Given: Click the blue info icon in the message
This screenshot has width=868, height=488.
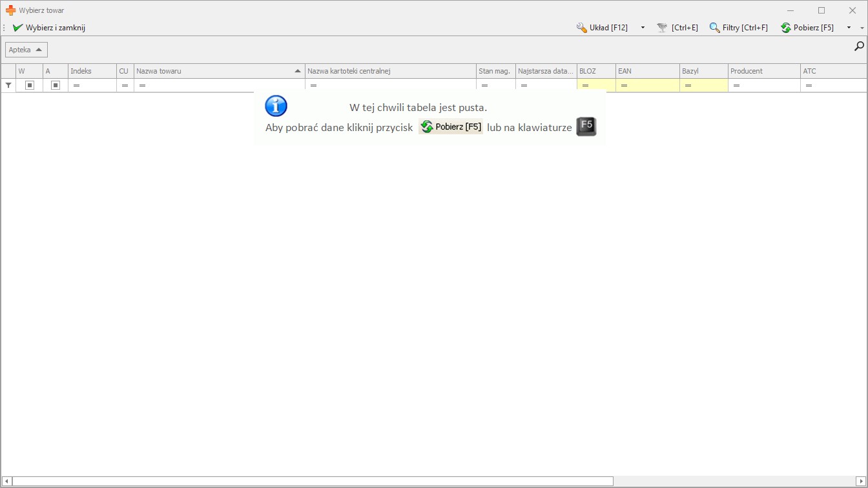Looking at the screenshot, I should pyautogui.click(x=276, y=106).
